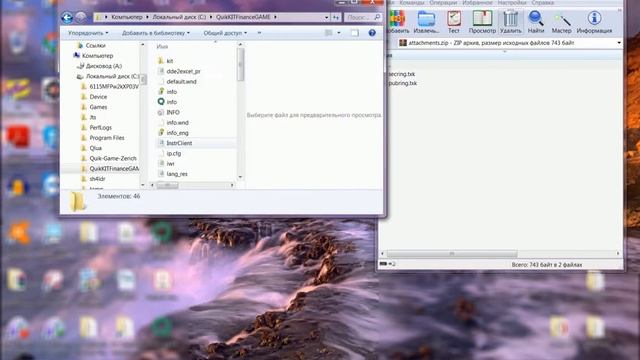Select the dde2excel_pr file
640x360 pixels.
pyautogui.click(x=183, y=71)
